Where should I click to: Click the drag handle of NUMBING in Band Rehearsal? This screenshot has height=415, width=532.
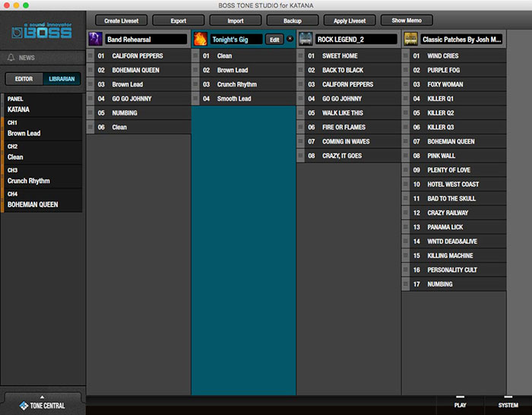pyautogui.click(x=90, y=112)
